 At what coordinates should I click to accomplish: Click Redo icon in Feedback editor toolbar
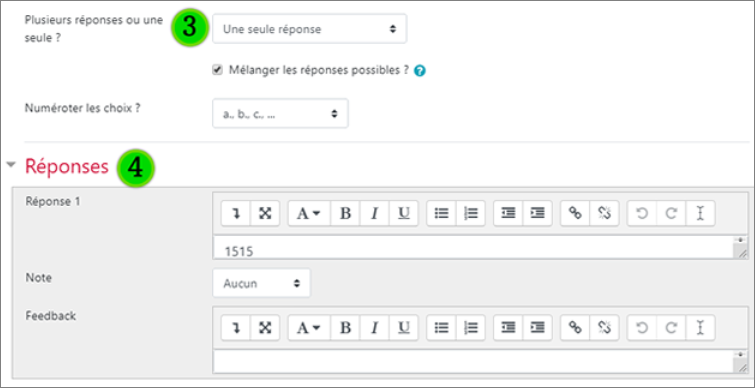[671, 328]
